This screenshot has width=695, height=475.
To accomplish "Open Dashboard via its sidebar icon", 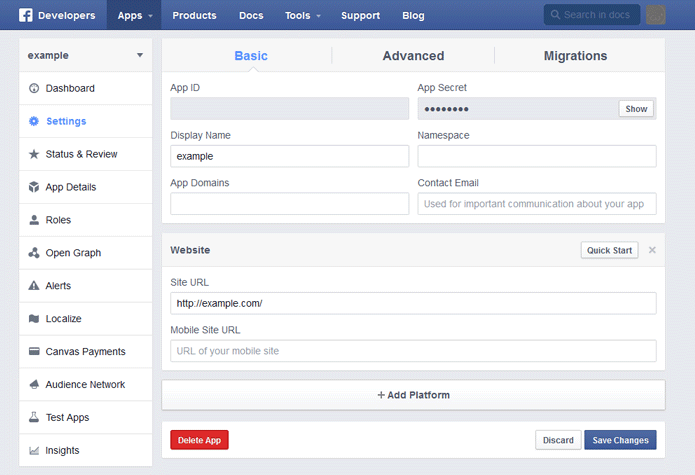I will [x=34, y=88].
